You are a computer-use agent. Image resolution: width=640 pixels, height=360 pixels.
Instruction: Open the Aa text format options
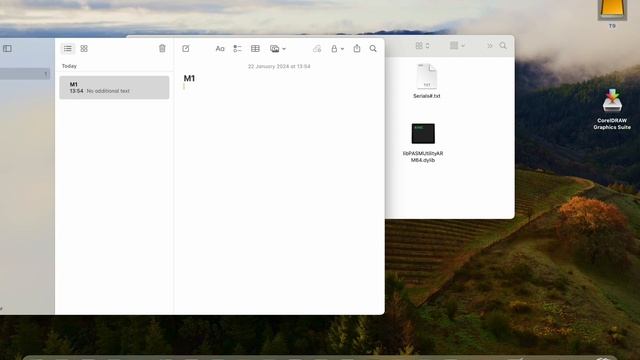pos(220,49)
